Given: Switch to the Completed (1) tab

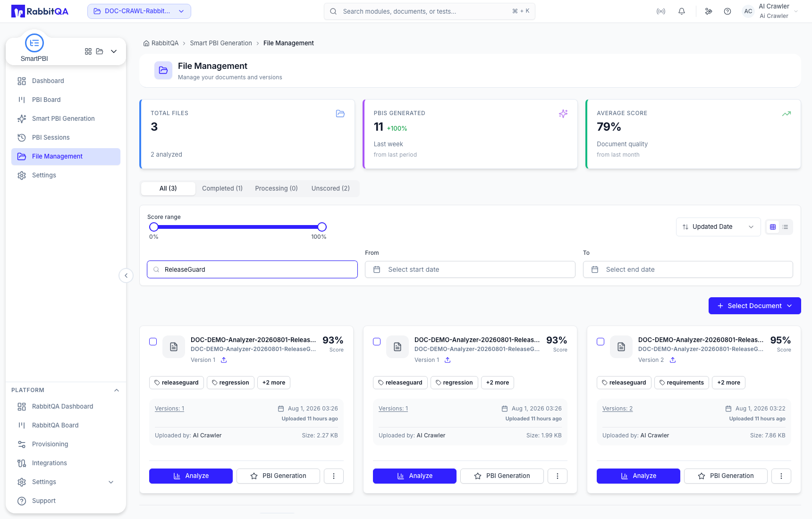Looking at the screenshot, I should pos(222,188).
